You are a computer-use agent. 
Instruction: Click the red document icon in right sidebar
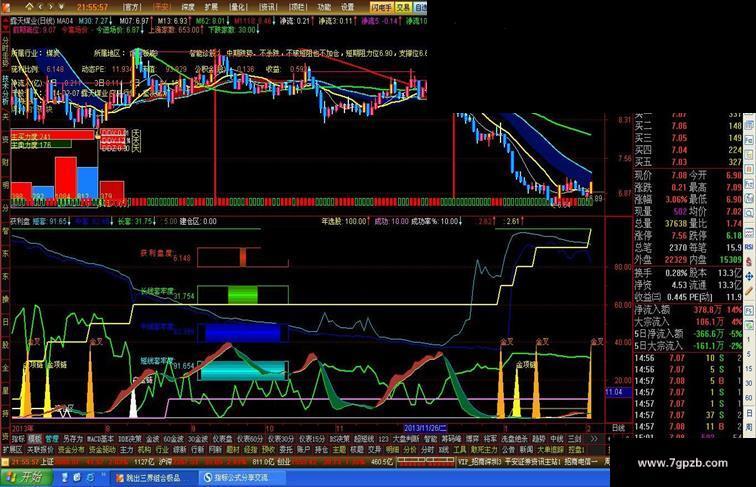(x=749, y=169)
